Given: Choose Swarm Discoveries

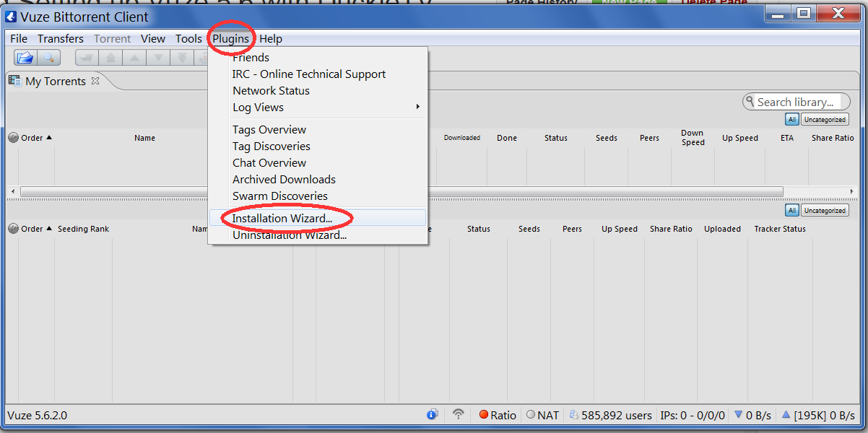Looking at the screenshot, I should click(x=318, y=196).
